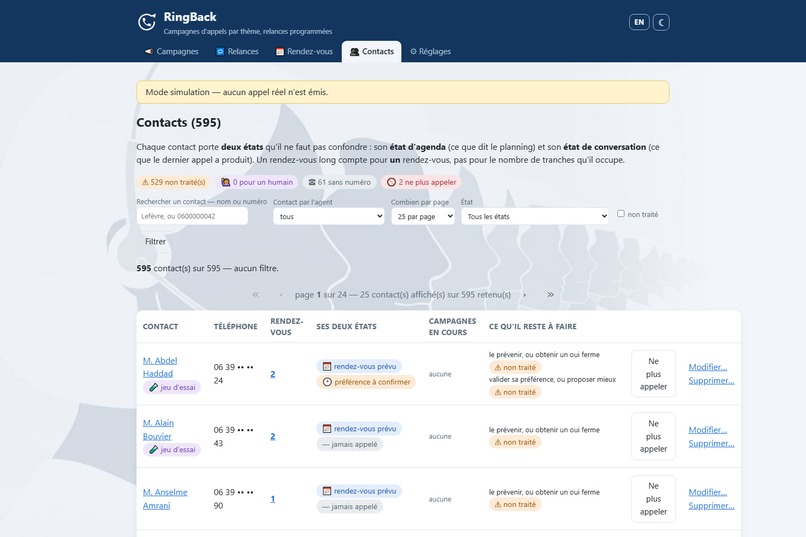Image resolution: width=806 pixels, height=537 pixels.
Task: Click Modifier link for Abdel Haddad
Action: (x=708, y=367)
